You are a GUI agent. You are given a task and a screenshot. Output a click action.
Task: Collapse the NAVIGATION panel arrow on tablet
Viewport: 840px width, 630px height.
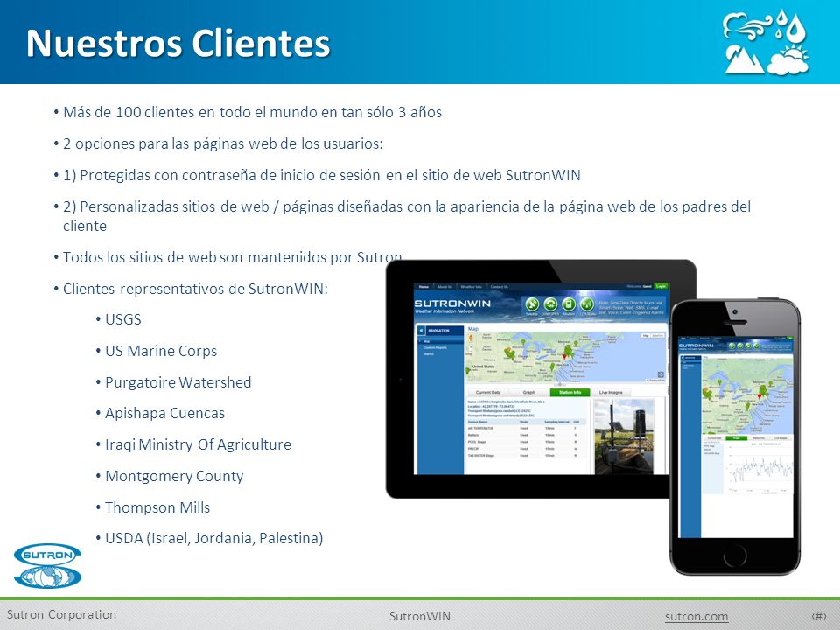pyautogui.click(x=421, y=331)
